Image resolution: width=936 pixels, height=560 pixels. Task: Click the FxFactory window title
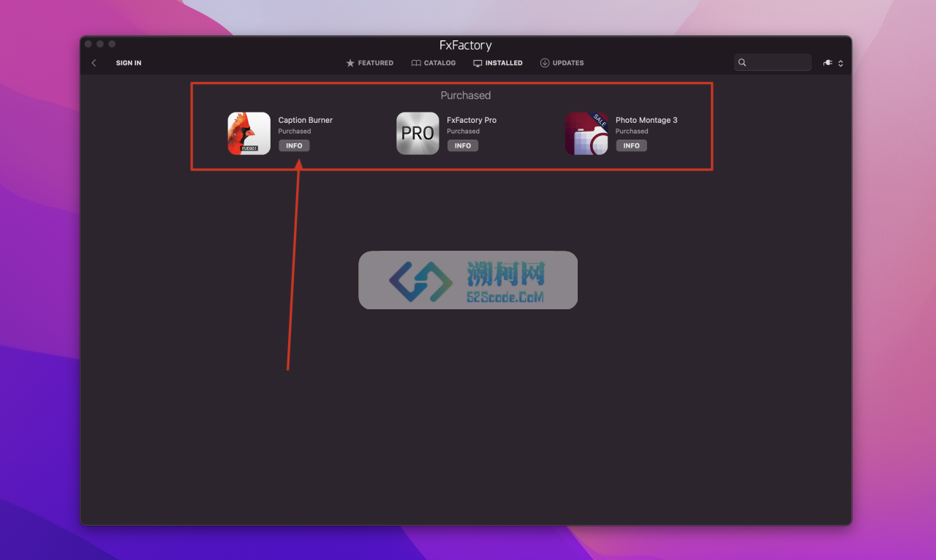[x=466, y=45]
